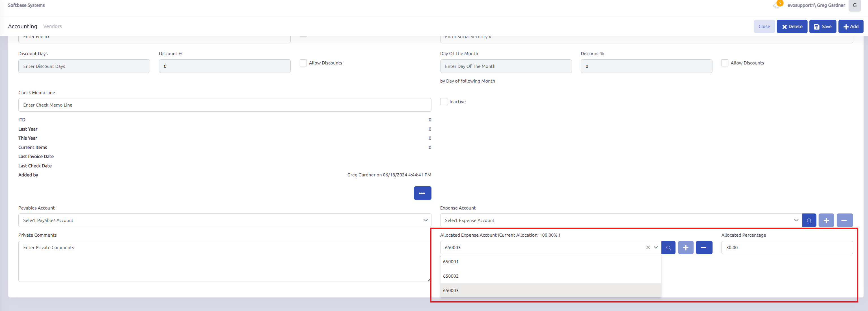868x311 pixels.
Task: Open the blue ellipsis more options button
Action: coord(422,193)
